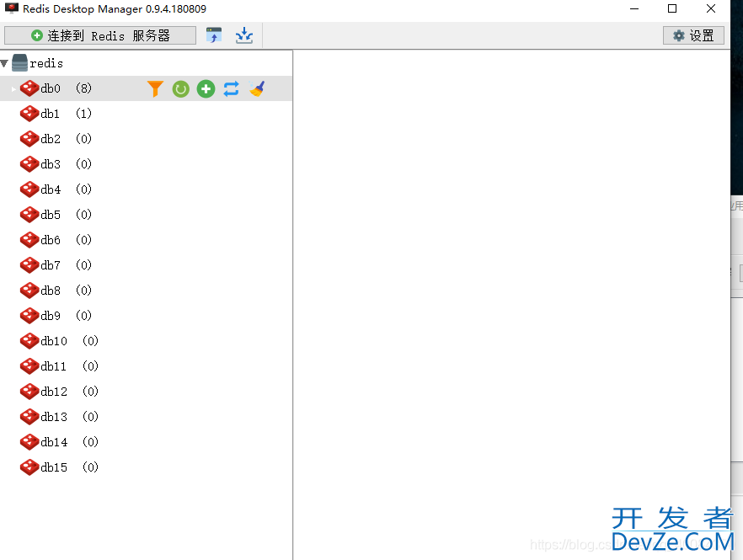Add a new key to db0
This screenshot has width=743, height=560.
click(x=206, y=88)
